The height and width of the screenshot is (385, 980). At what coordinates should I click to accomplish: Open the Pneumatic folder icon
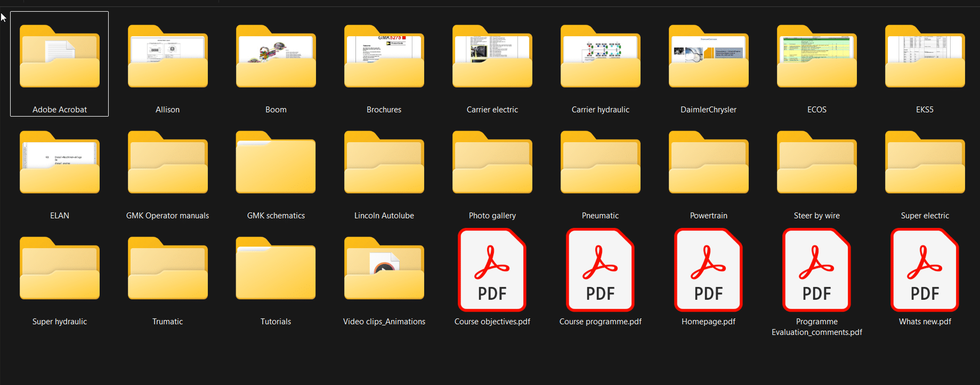click(601, 162)
